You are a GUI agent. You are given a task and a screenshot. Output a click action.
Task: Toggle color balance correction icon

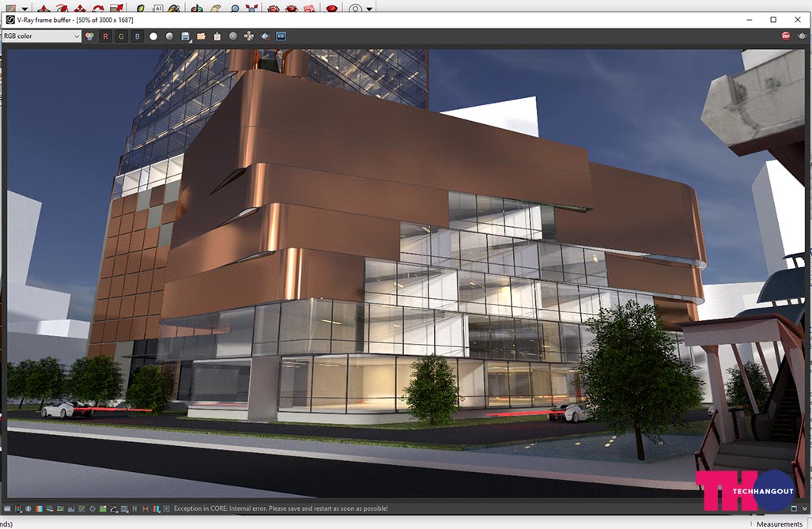click(61, 508)
